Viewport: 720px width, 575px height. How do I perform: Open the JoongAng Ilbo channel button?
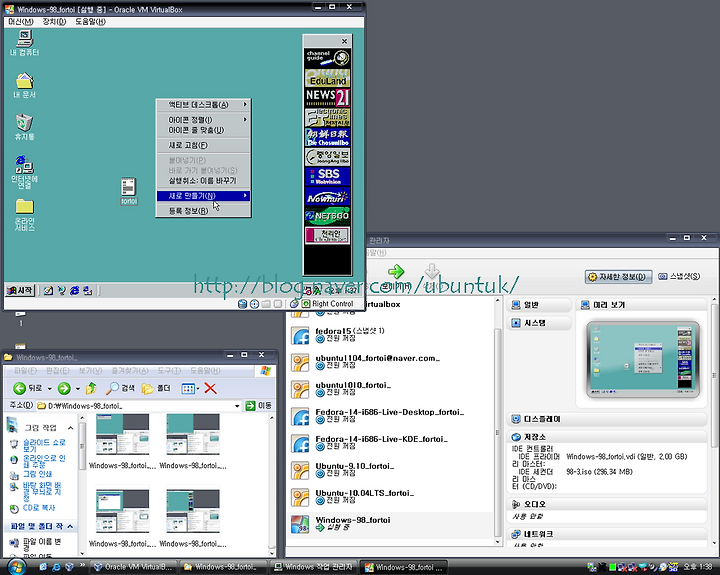pyautogui.click(x=327, y=157)
